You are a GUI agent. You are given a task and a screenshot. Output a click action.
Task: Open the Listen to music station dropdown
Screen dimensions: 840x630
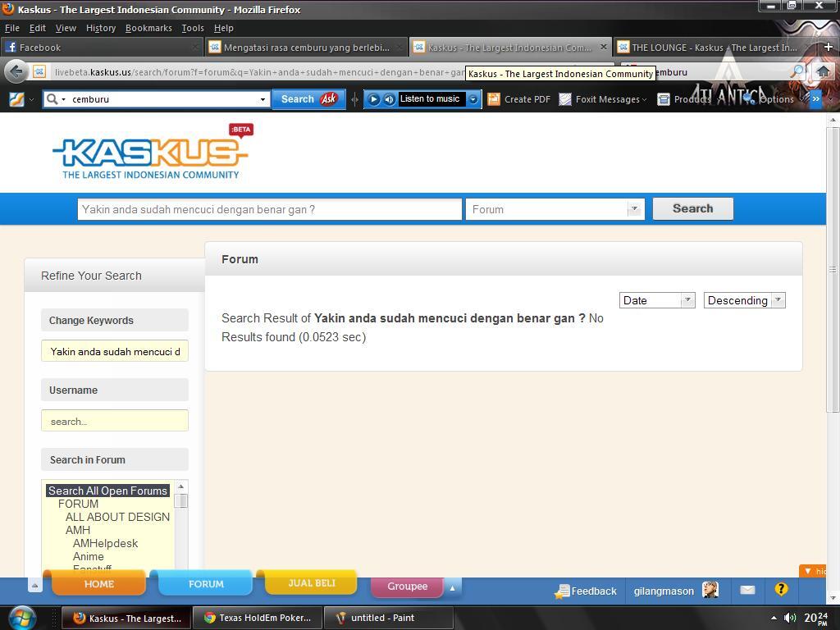pyautogui.click(x=473, y=99)
